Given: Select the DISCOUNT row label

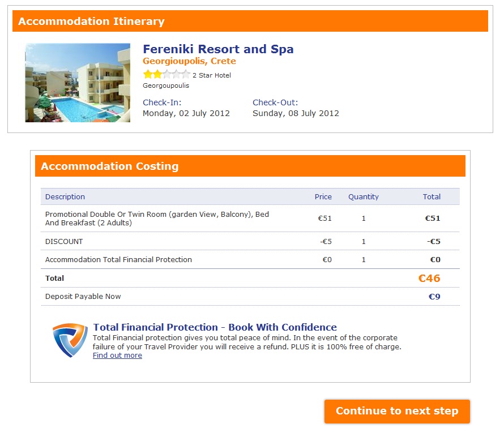Looking at the screenshot, I should [64, 242].
